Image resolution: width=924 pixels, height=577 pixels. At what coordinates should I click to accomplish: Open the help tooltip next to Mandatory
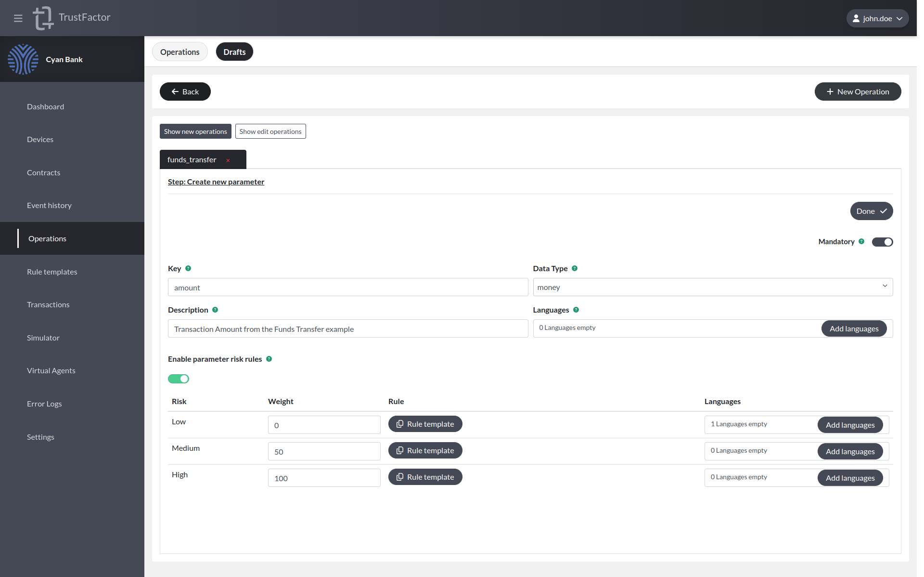[861, 241]
